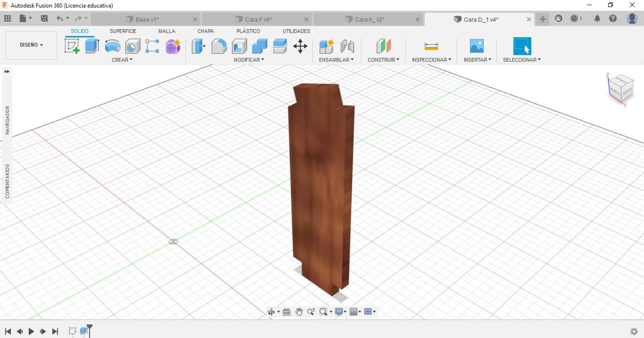Open the COMENTARIOS side panel

tap(8, 181)
